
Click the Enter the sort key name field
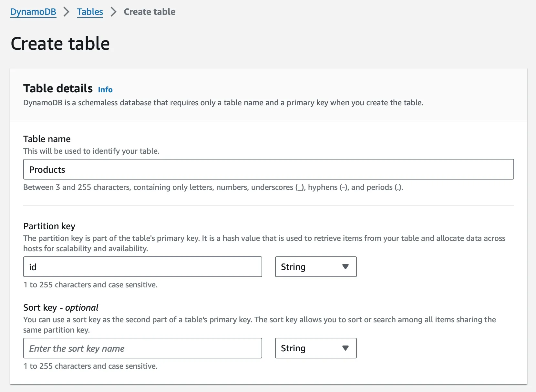point(142,348)
